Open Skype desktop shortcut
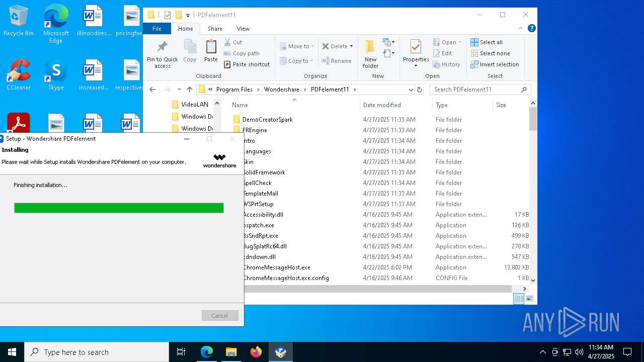The image size is (644, 362). [56, 75]
